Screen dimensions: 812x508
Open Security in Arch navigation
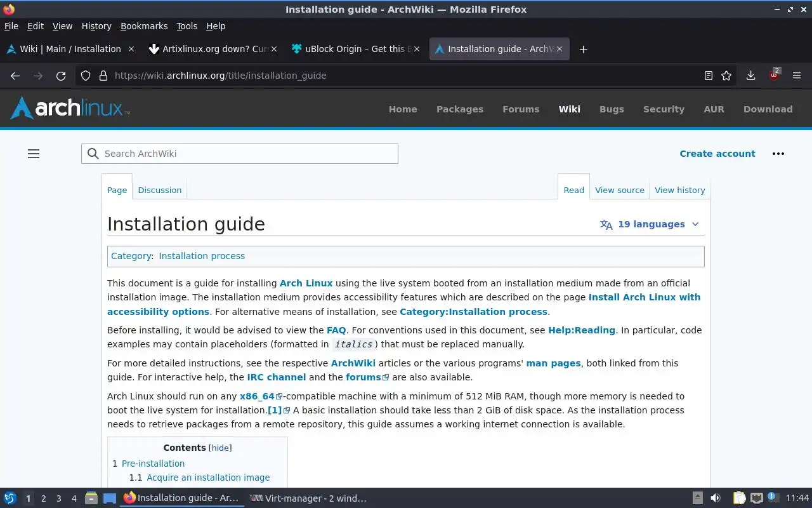664,109
